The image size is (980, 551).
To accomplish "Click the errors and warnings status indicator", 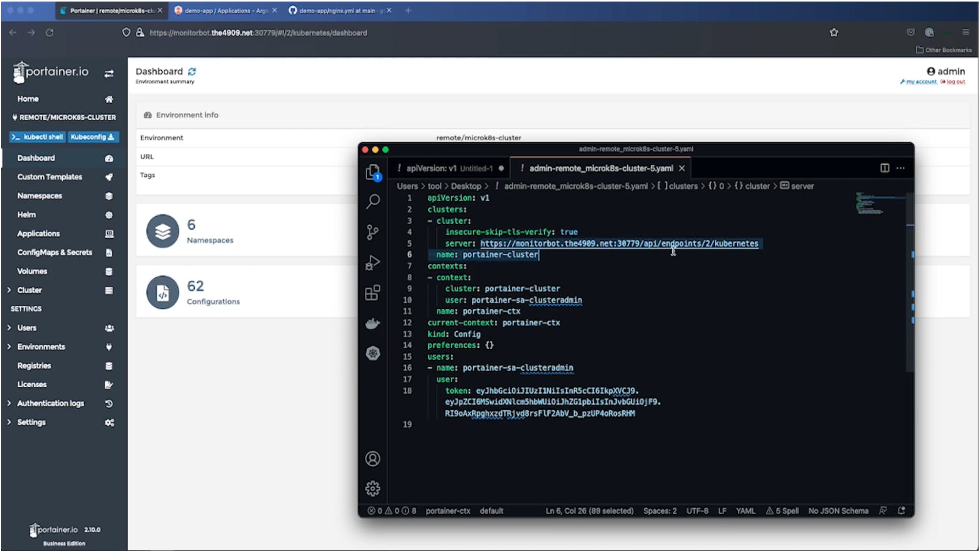I will 392,511.
